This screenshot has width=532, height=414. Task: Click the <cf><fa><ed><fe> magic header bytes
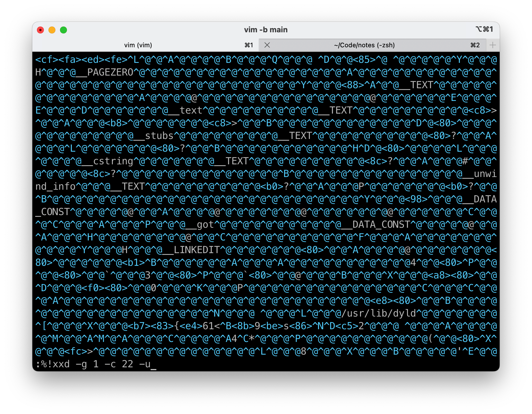tap(81, 60)
